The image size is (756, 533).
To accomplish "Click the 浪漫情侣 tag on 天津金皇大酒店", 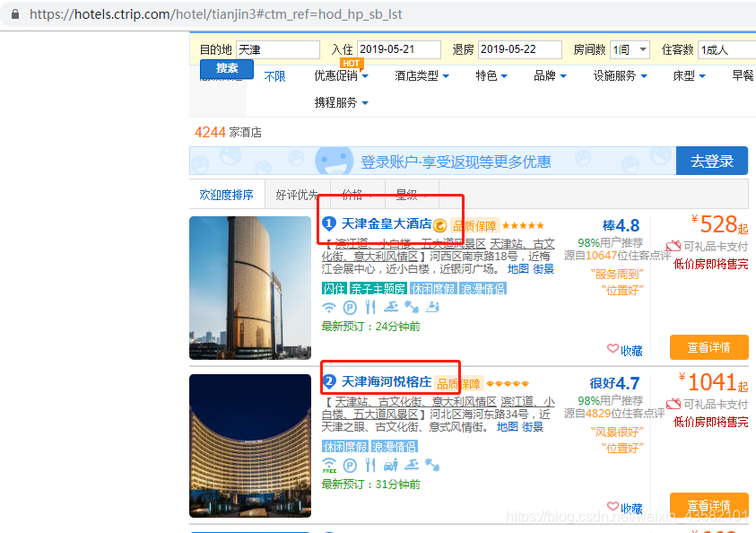I will point(482,289).
